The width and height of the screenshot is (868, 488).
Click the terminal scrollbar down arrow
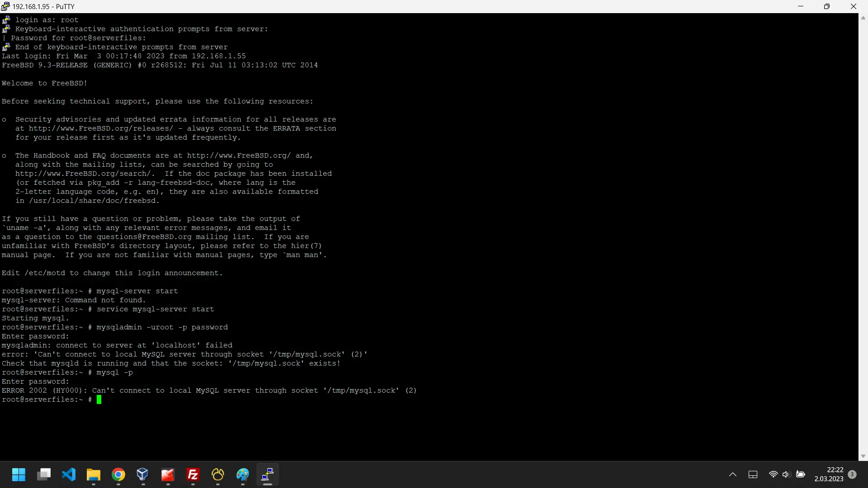click(863, 456)
